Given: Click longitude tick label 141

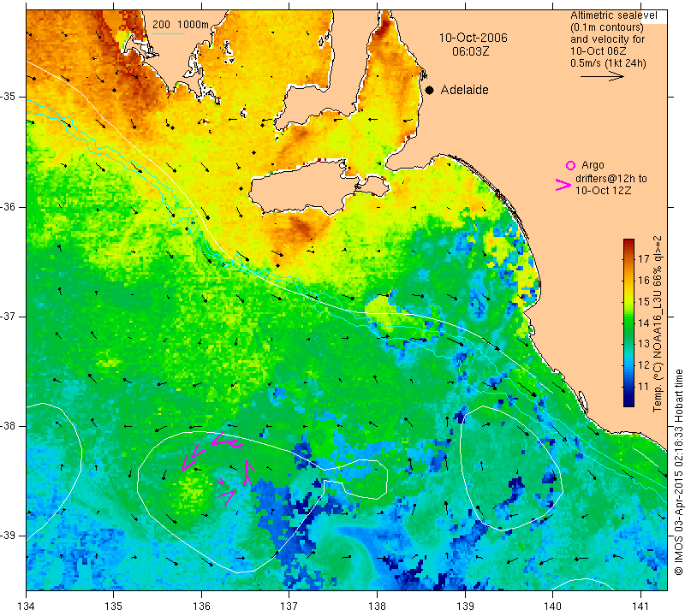Looking at the screenshot, I should point(640,606).
